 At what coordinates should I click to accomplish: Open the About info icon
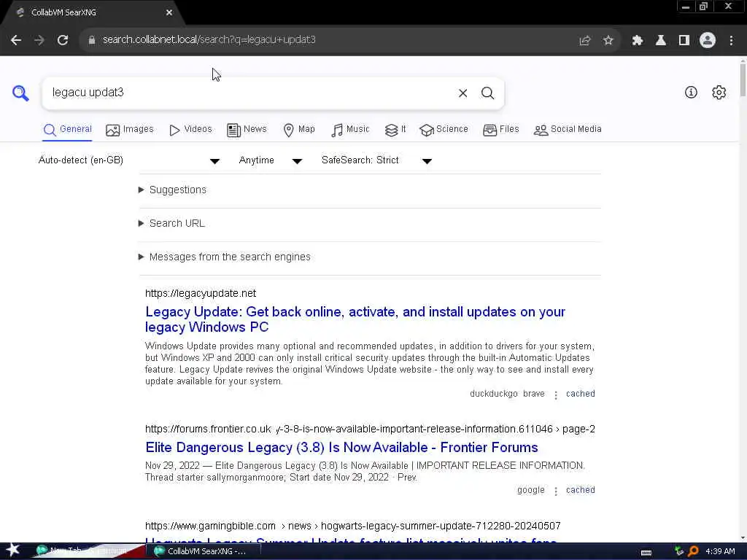tap(691, 93)
